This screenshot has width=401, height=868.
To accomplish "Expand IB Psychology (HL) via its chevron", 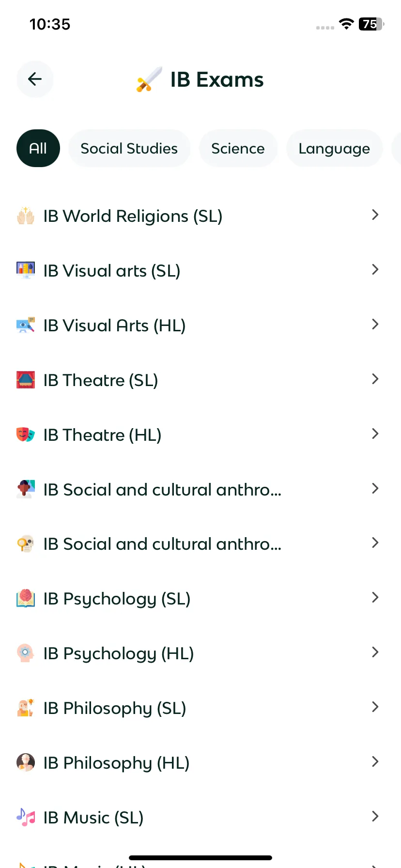I will (x=375, y=652).
